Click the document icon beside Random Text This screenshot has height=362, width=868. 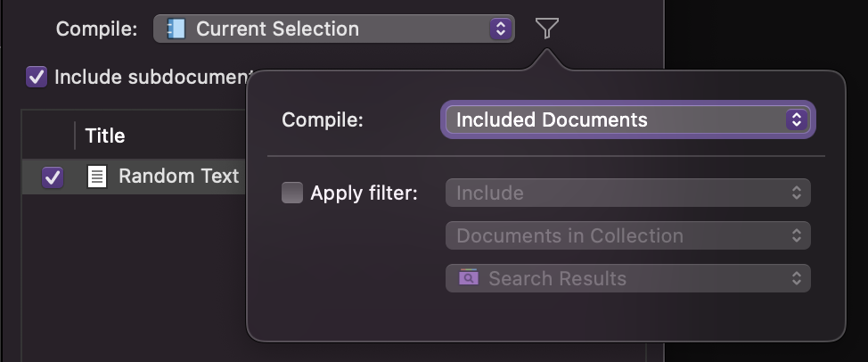(x=96, y=177)
